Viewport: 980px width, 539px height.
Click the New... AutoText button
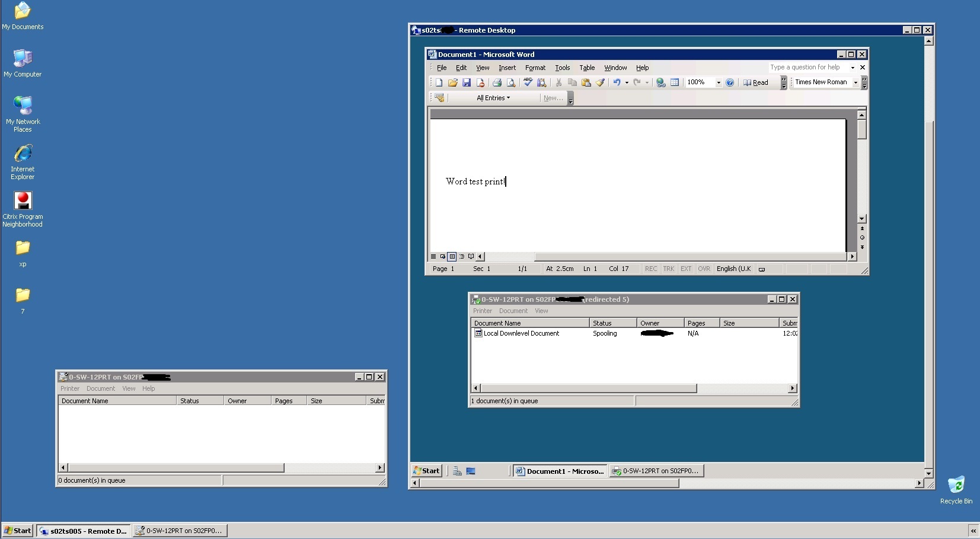[x=553, y=98]
